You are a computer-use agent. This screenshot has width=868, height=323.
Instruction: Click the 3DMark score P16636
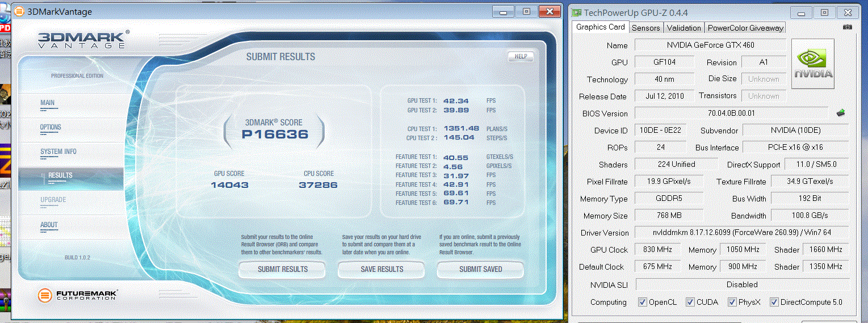(x=275, y=135)
